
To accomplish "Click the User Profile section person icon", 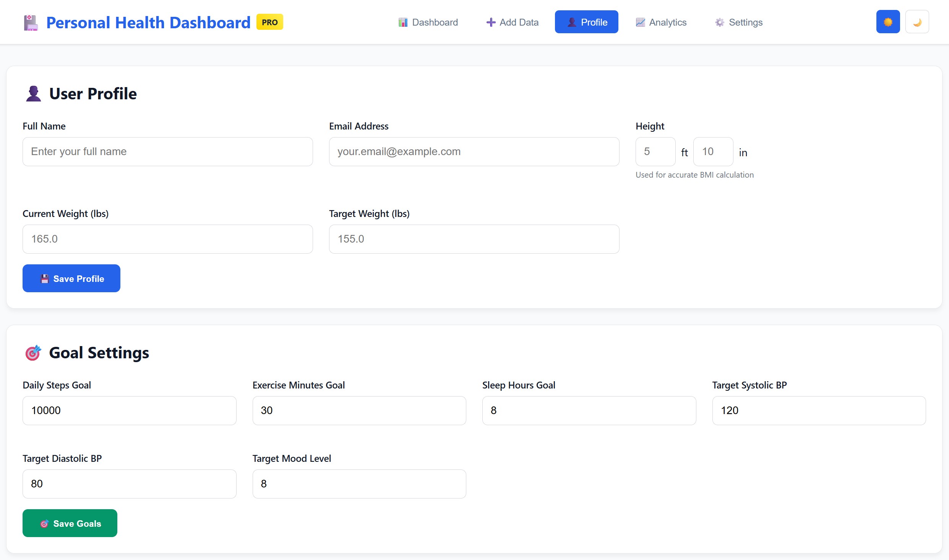I will click(33, 93).
